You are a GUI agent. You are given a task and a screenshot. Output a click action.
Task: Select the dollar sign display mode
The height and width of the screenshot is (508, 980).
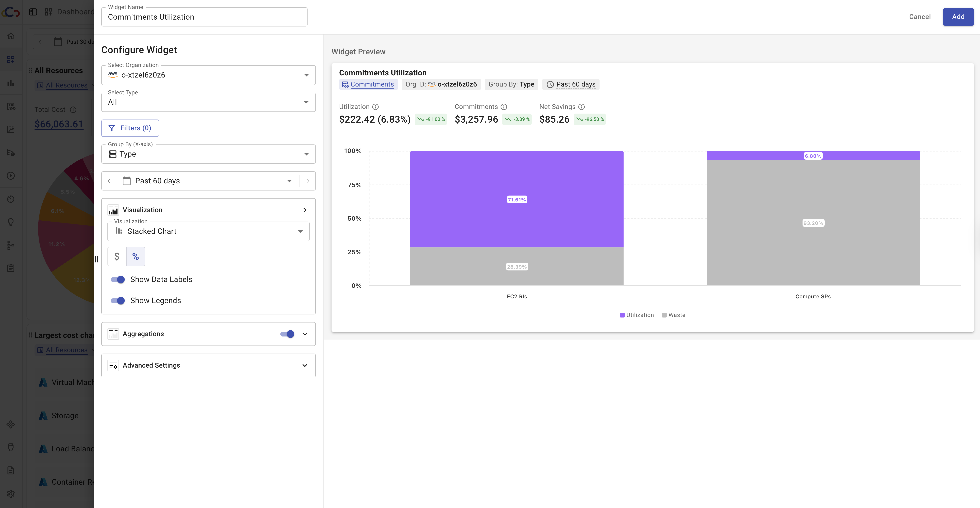click(117, 256)
